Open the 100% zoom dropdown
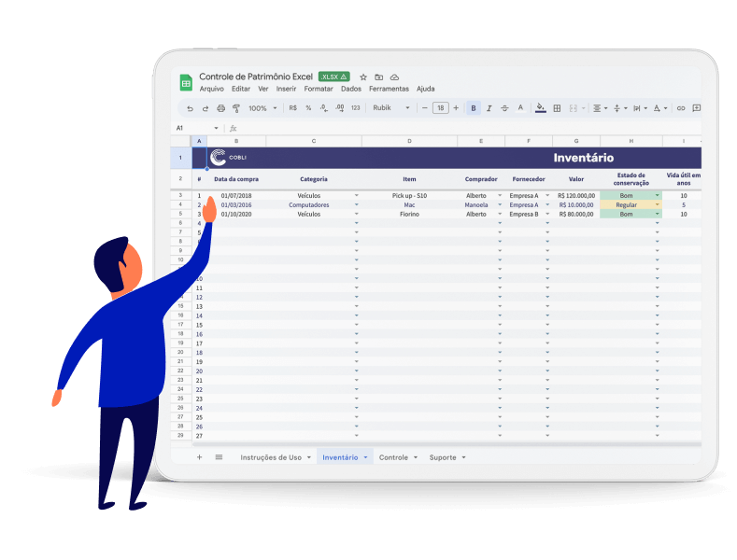Image resolution: width=737 pixels, height=560 pixels. pos(262,108)
